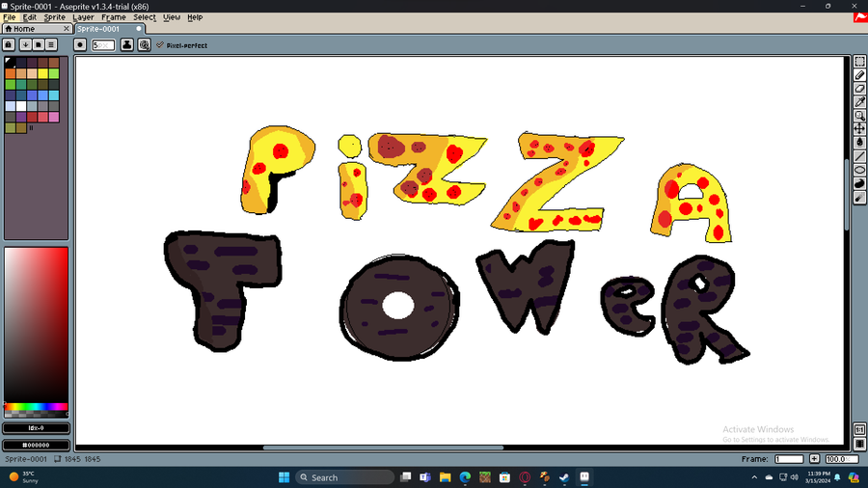Screen dimensions: 868x488
Task: Pick the cyan palette swatch
Action: (x=54, y=95)
